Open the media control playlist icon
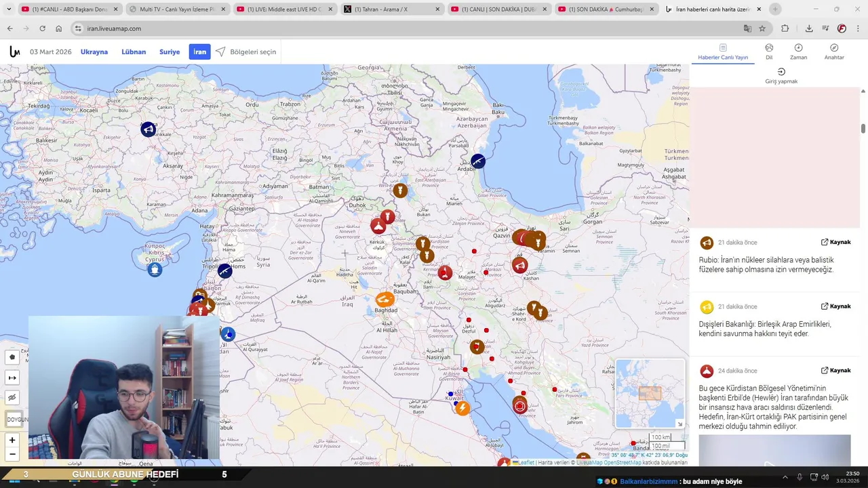Screen dimensions: 868x488 pyautogui.click(x=825, y=28)
